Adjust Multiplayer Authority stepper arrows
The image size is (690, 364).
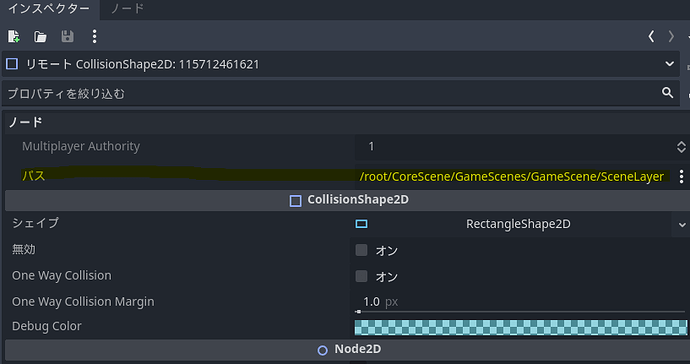[x=681, y=147]
